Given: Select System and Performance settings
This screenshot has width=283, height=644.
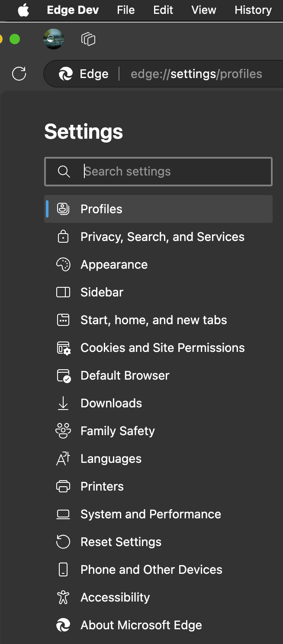Looking at the screenshot, I should [151, 514].
